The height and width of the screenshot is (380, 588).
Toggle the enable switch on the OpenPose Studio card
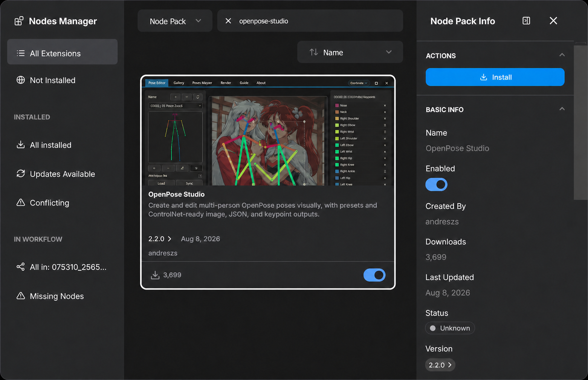pyautogui.click(x=374, y=275)
